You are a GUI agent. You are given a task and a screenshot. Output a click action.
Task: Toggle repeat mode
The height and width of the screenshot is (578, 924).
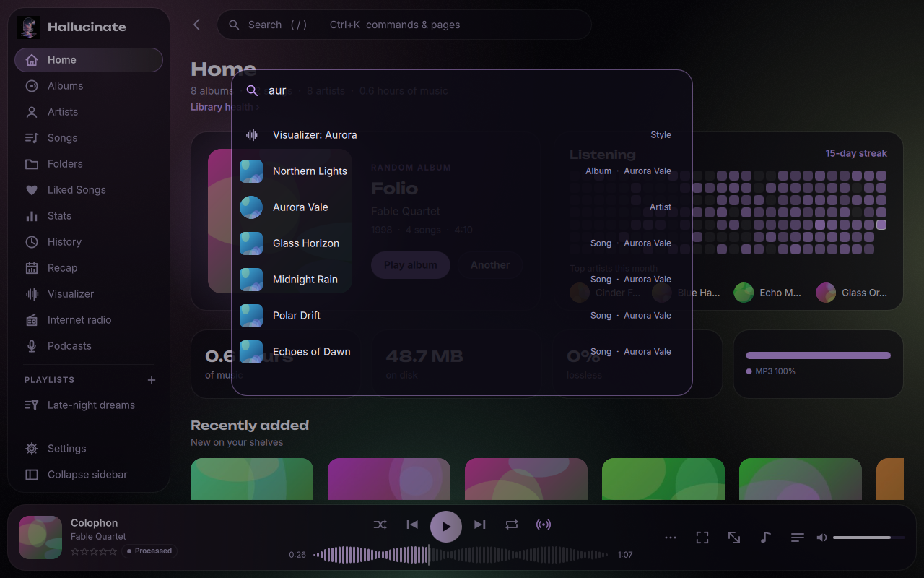[x=512, y=525]
